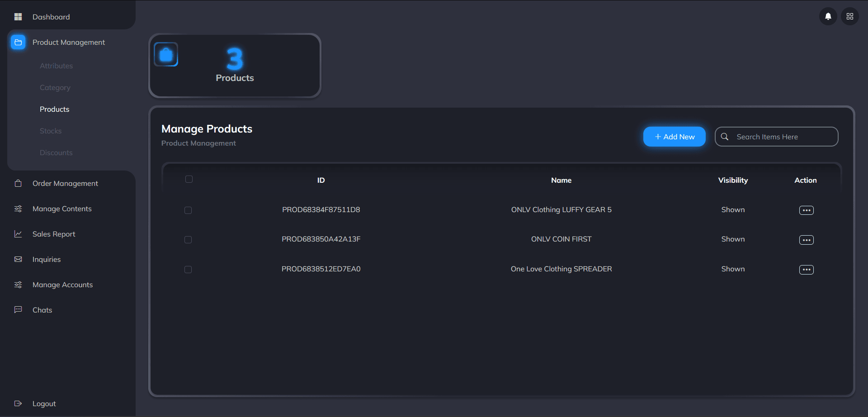Select the Products submenu item

pyautogui.click(x=55, y=109)
